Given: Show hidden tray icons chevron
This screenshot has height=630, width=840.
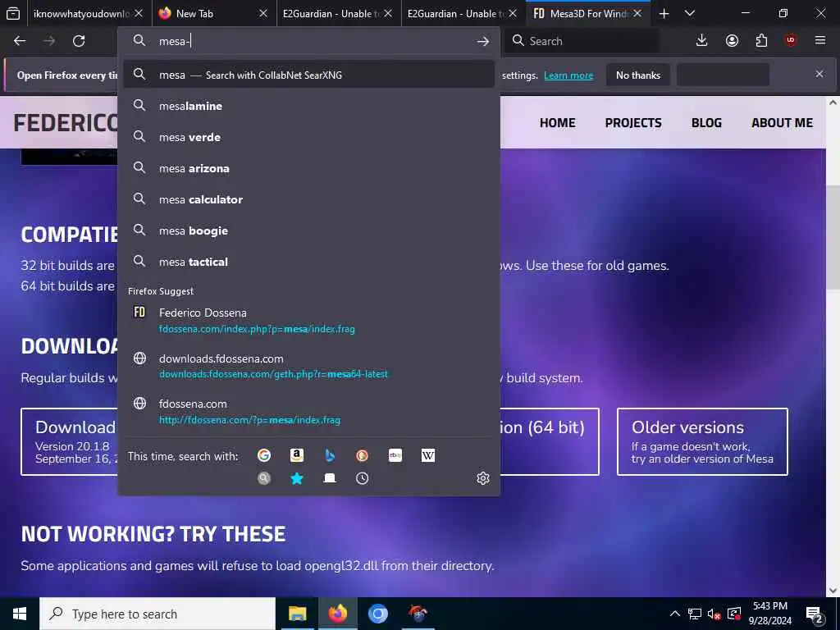Looking at the screenshot, I should point(675,614).
